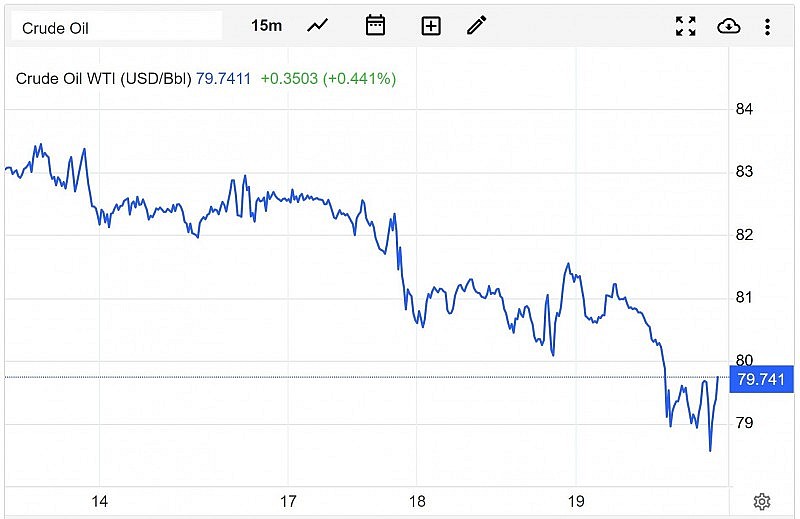Image resolution: width=800 pixels, height=519 pixels.
Task: Click the add comparison plus icon
Action: pyautogui.click(x=431, y=26)
